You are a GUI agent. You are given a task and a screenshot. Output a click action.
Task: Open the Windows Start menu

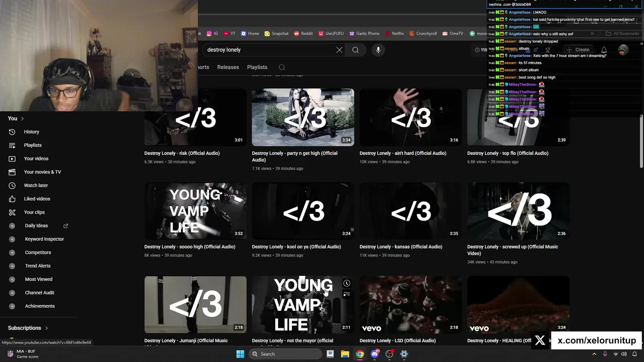point(240,354)
